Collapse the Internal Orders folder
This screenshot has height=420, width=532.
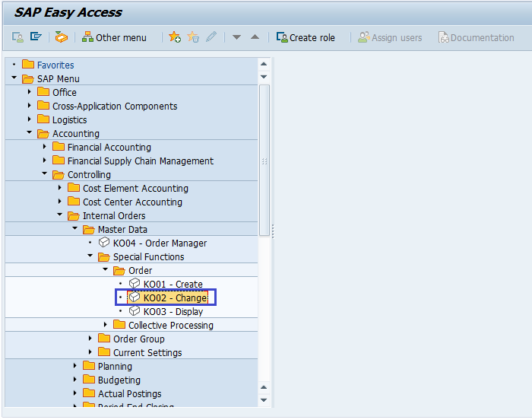(60, 215)
